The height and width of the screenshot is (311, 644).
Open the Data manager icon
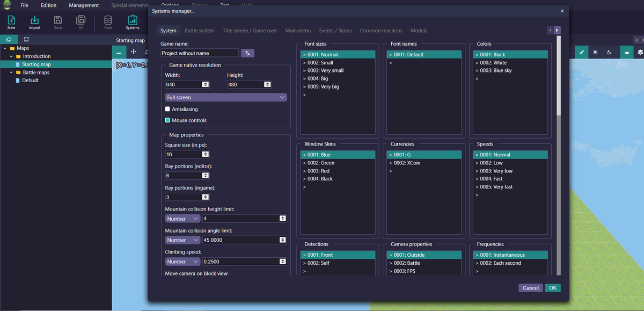(x=108, y=22)
